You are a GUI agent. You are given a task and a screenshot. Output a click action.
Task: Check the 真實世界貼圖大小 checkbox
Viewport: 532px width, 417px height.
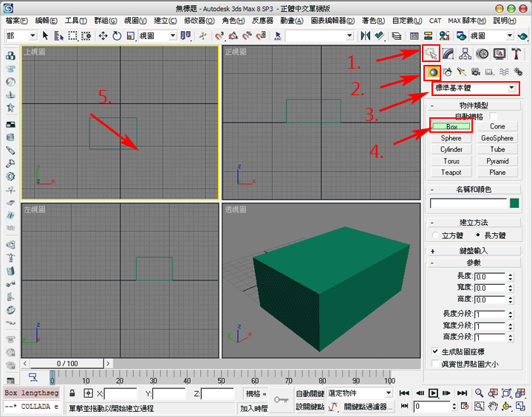tap(435, 364)
